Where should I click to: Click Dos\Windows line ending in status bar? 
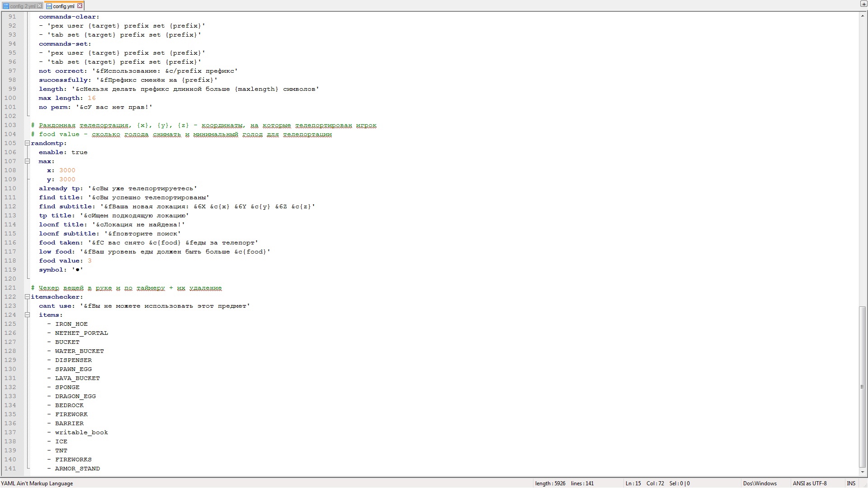[759, 483]
